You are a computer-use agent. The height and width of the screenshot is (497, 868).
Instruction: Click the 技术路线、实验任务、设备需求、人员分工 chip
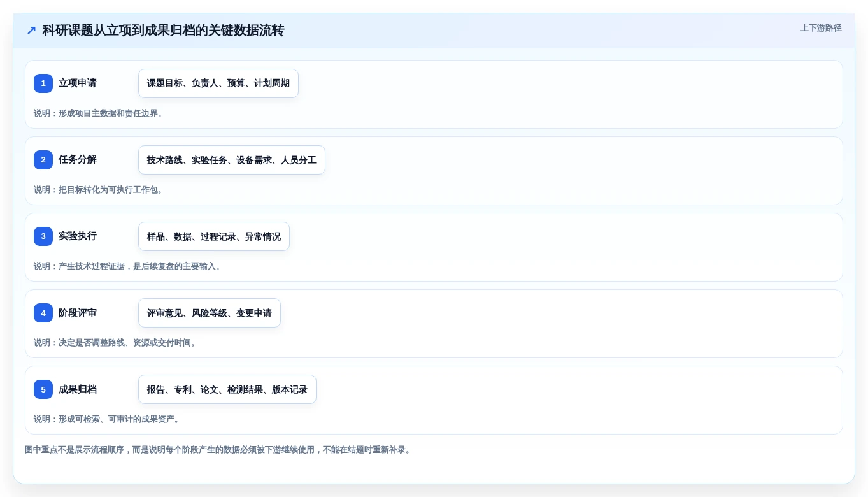click(232, 160)
